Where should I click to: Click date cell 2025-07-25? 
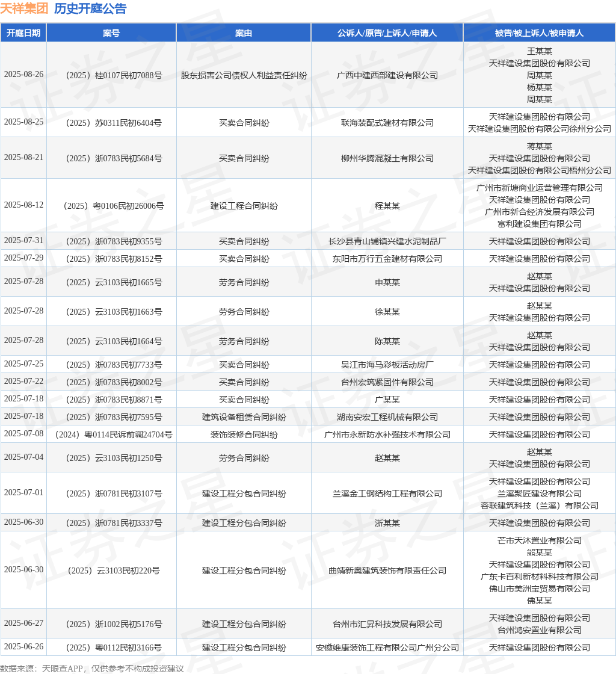pos(23,363)
